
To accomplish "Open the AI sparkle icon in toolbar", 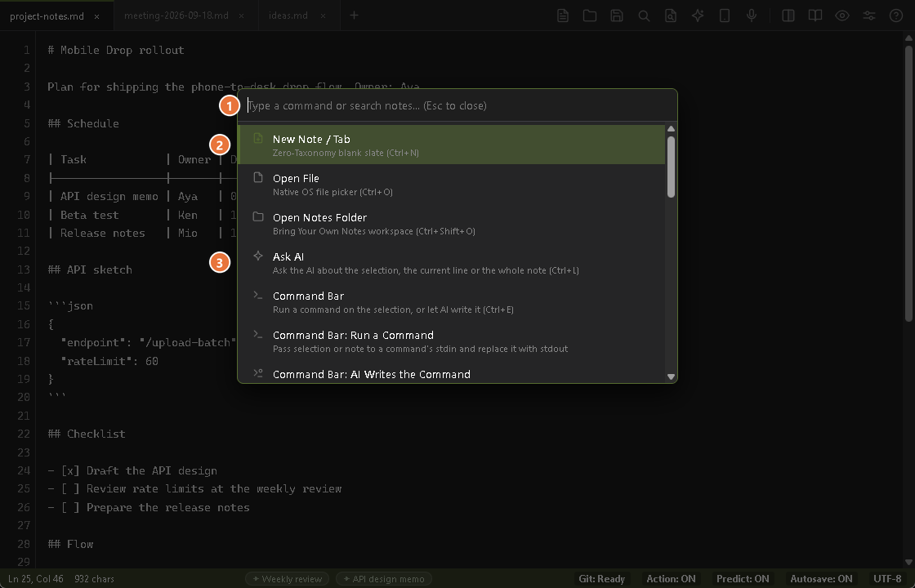I will [x=698, y=16].
